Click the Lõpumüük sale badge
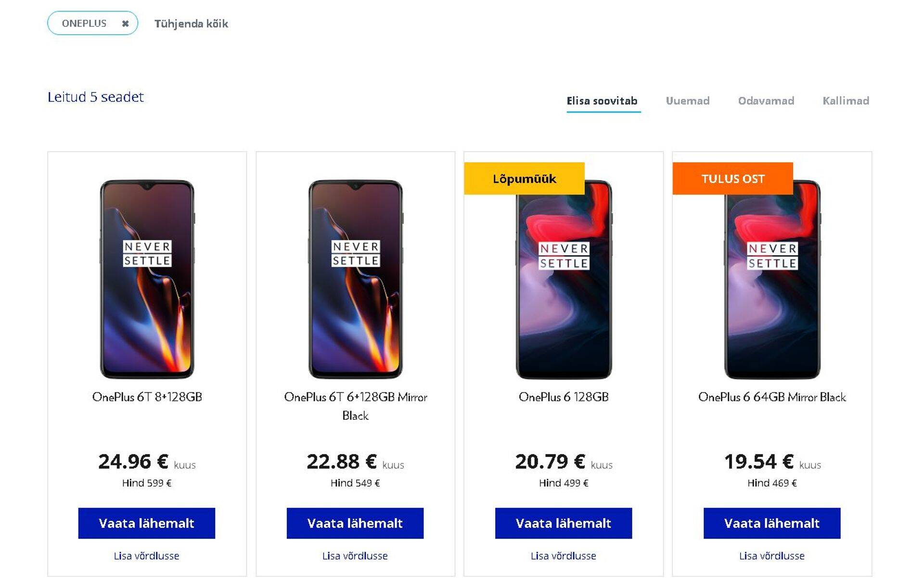This screenshot has width=924, height=583. [x=524, y=179]
